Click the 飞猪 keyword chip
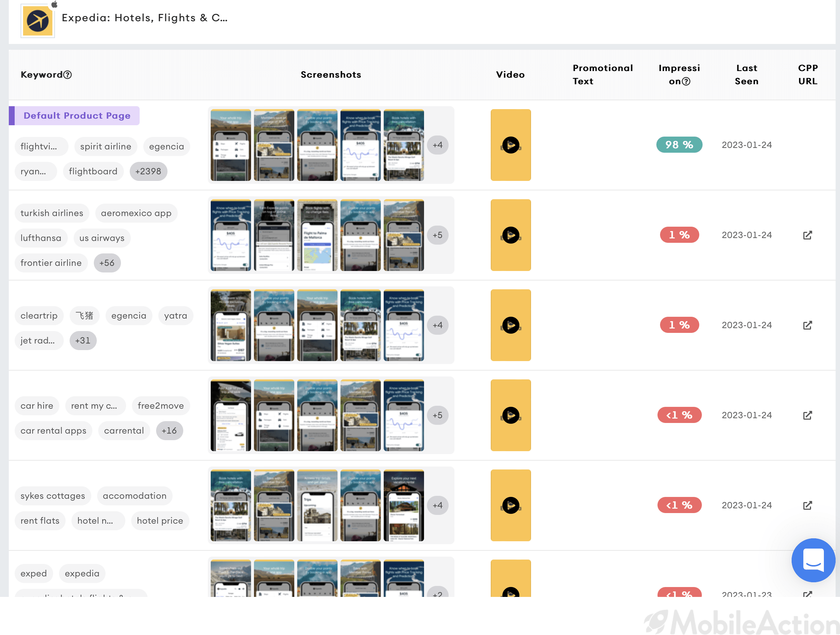The image size is (840, 635). tap(84, 316)
